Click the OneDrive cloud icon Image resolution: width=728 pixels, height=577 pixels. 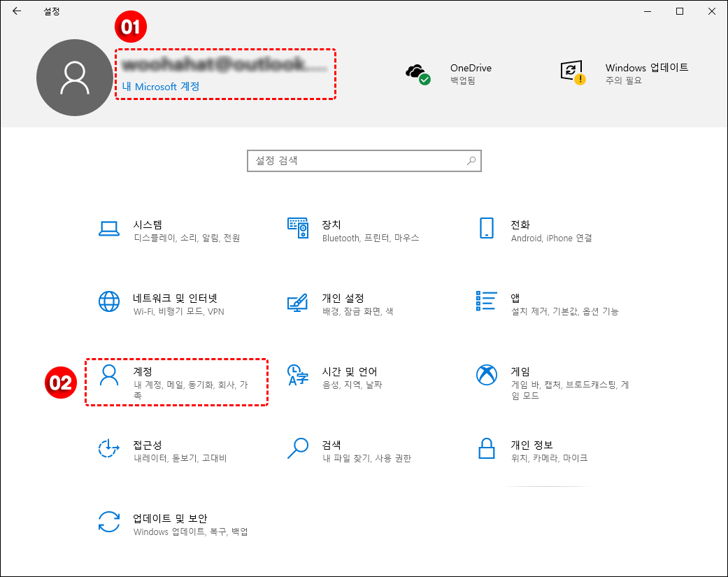417,74
